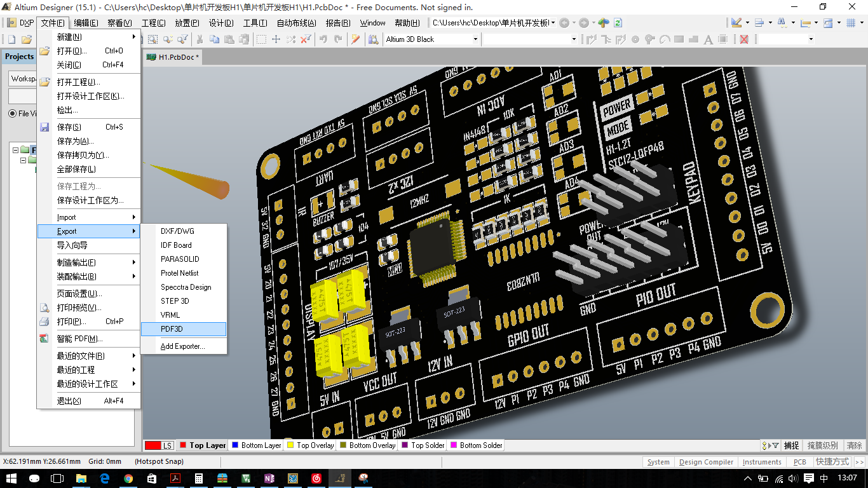Switch to the Bottom Layer tab
Screen dimensions: 868x488
[x=261, y=445]
